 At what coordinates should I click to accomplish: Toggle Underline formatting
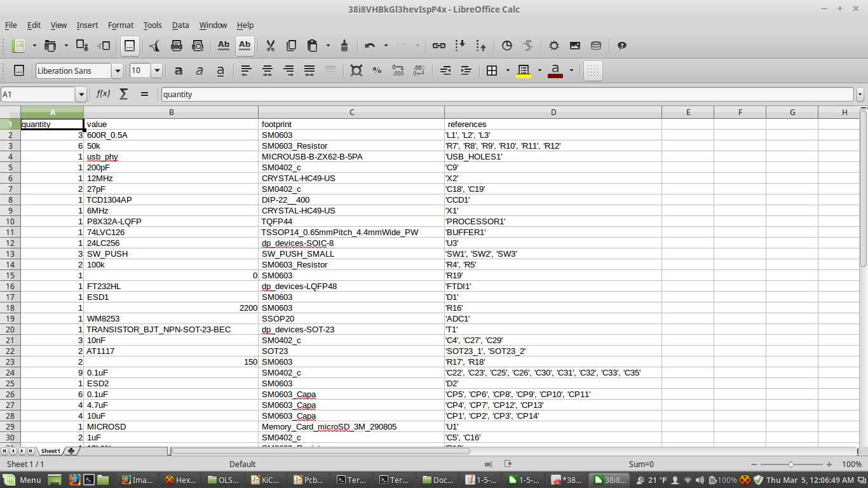[220, 71]
